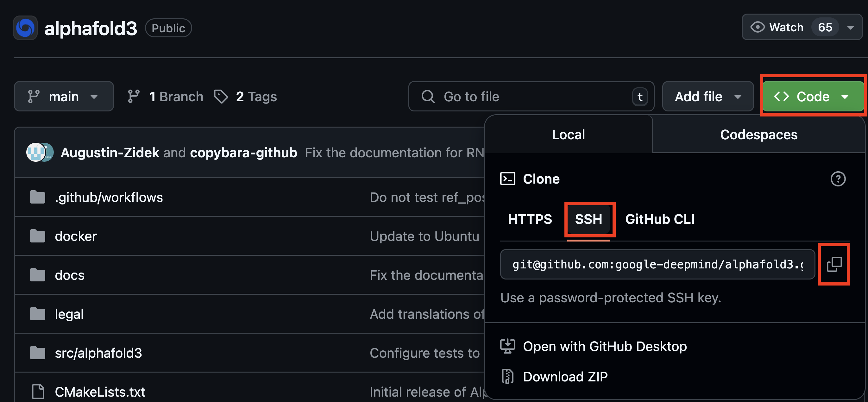Click the alphafold3 repository avatar logo

click(x=25, y=28)
